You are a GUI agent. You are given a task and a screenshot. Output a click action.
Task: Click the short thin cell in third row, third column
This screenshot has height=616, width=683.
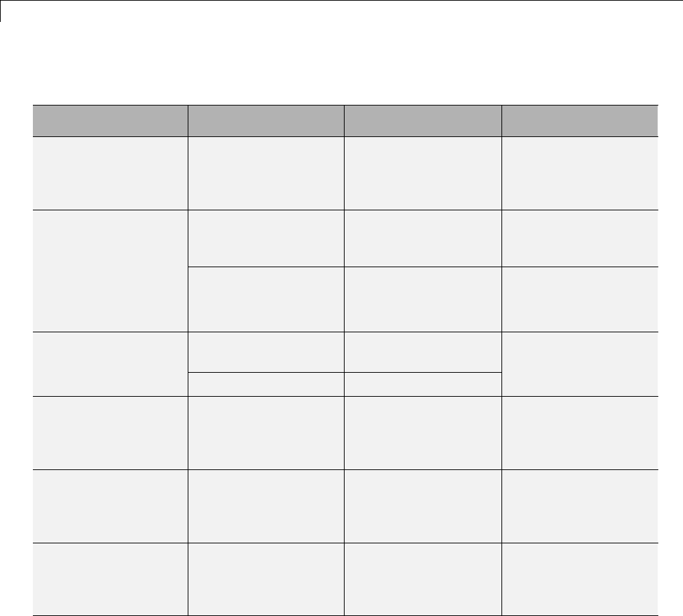click(x=423, y=384)
